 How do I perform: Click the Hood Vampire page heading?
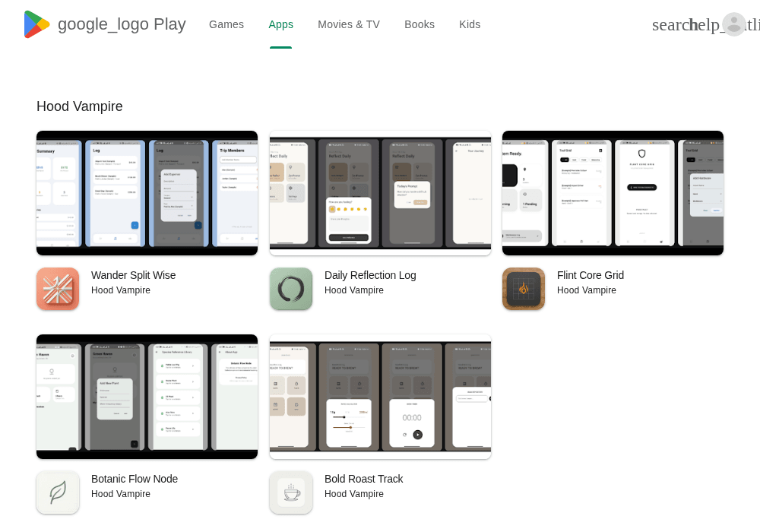(x=80, y=106)
